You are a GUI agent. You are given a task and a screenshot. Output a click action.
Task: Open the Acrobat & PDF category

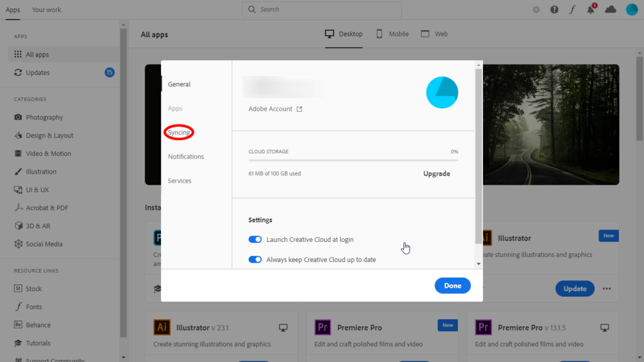[x=41, y=207]
